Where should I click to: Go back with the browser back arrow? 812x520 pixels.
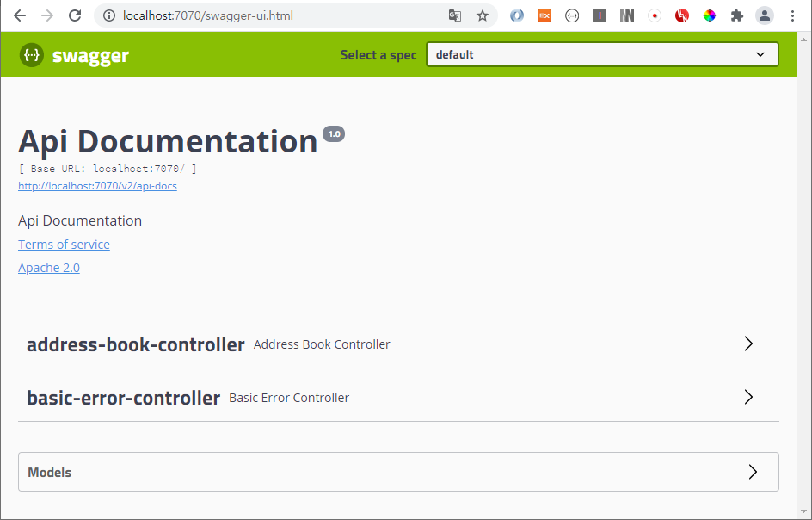pos(20,15)
